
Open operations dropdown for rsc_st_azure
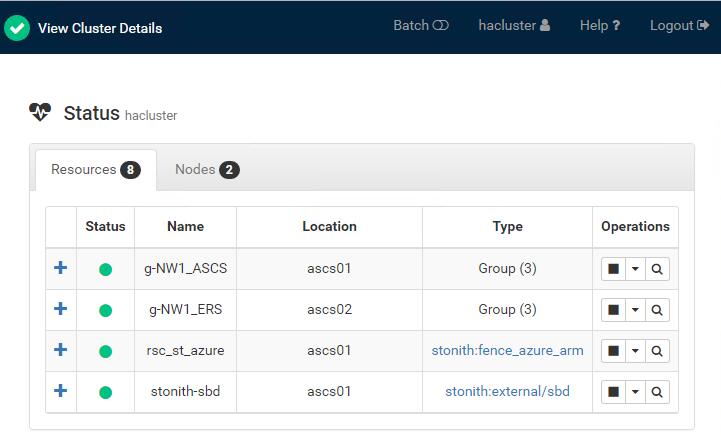pyautogui.click(x=635, y=351)
